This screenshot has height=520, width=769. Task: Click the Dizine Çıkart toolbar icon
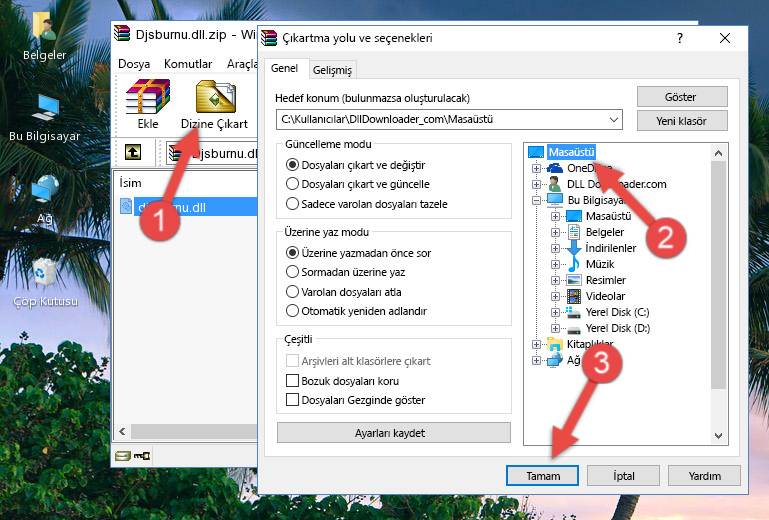point(215,97)
